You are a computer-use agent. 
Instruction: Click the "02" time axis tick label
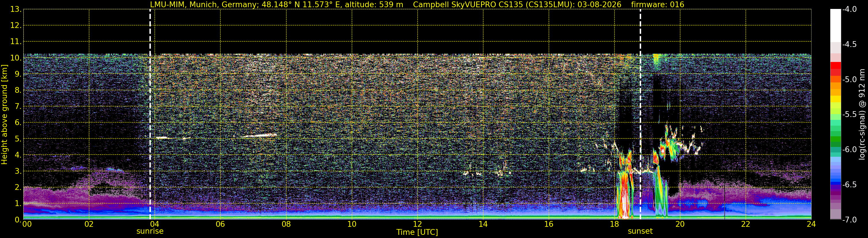pos(89,224)
